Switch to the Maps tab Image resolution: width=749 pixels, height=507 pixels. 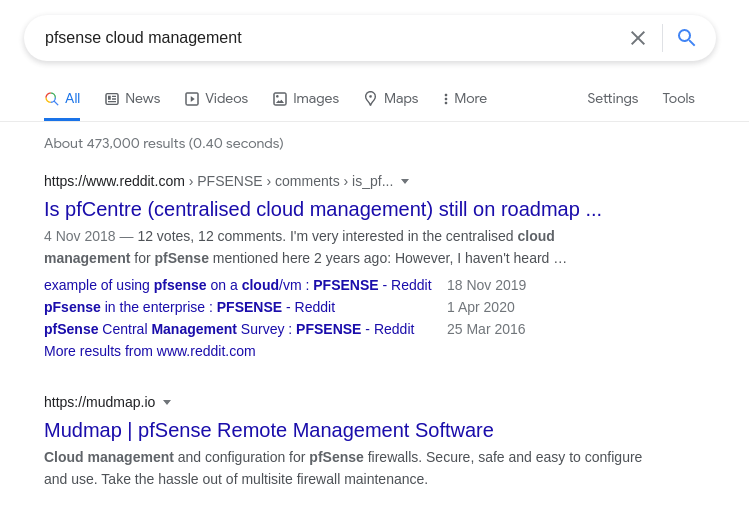point(391,98)
